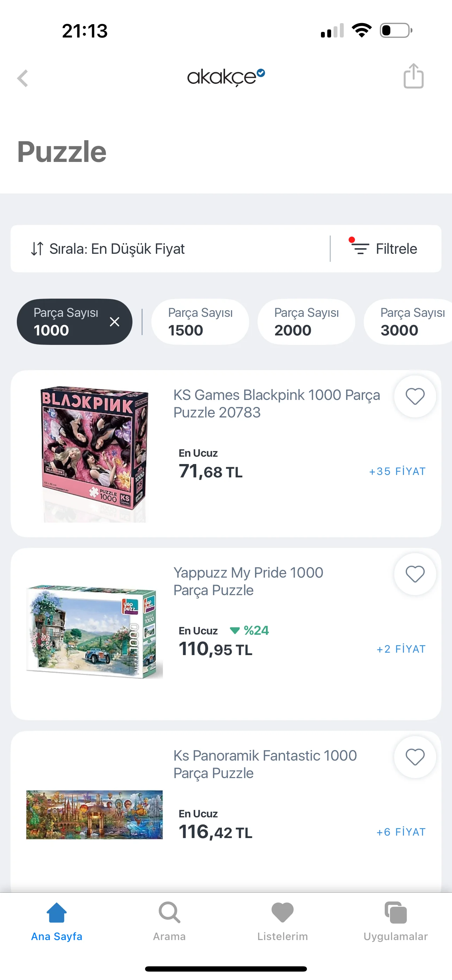Remove the Parça Sayısı 1000 filter

point(114,322)
